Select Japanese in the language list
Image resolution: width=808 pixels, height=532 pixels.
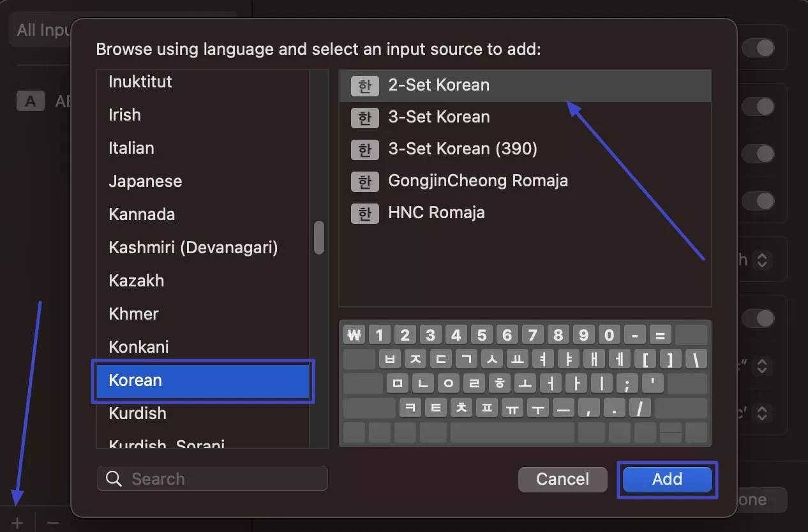(146, 181)
